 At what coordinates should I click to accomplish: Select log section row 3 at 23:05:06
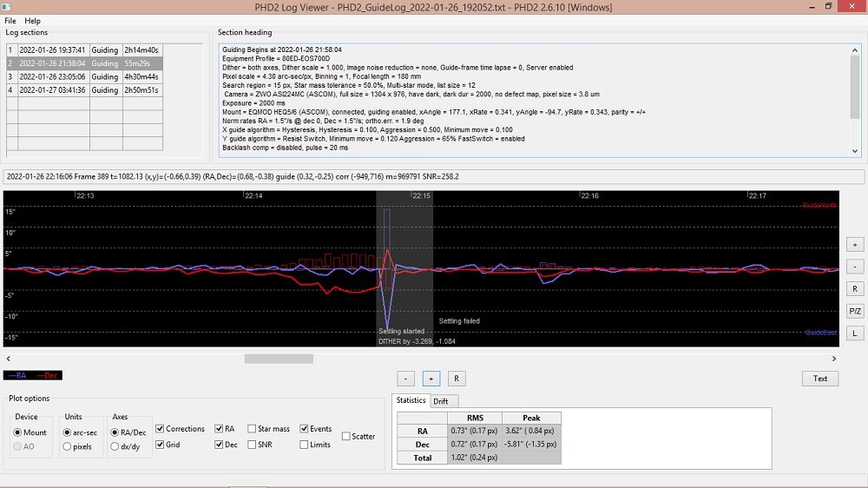tap(85, 76)
